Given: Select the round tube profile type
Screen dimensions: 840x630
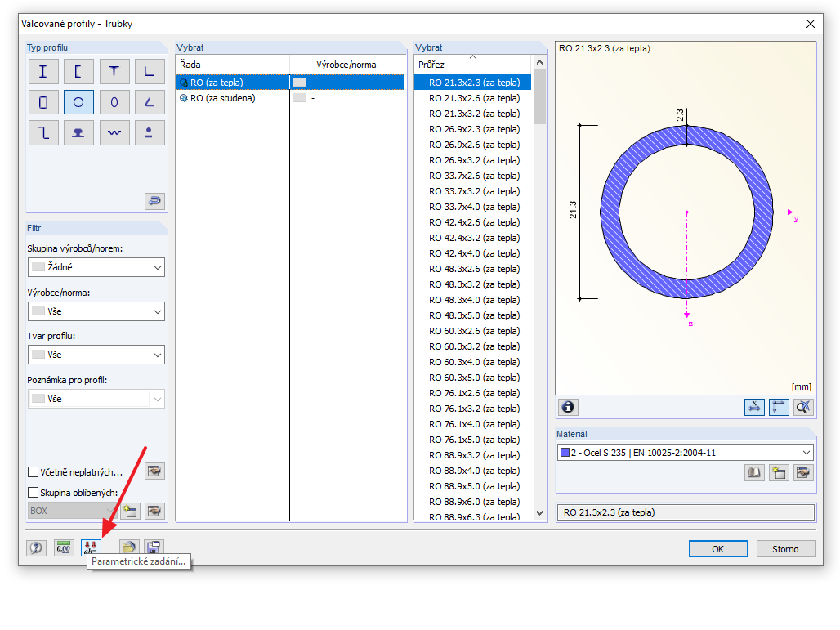Looking at the screenshot, I should click(78, 102).
